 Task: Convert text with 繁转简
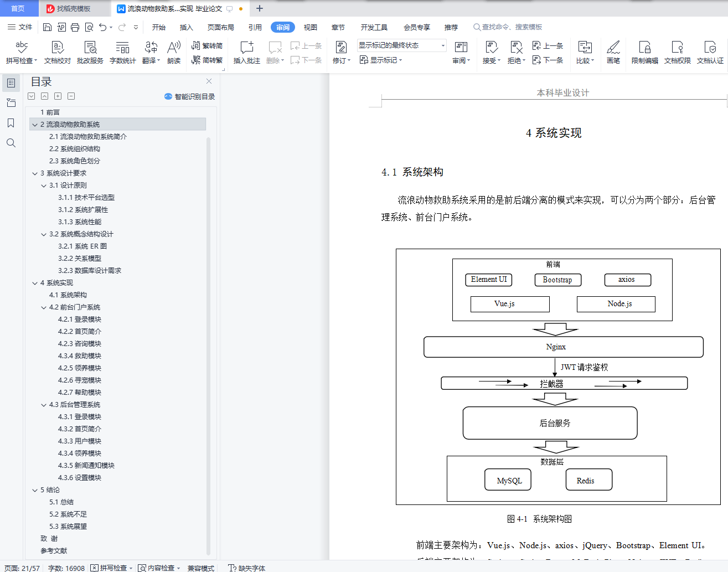(x=207, y=46)
